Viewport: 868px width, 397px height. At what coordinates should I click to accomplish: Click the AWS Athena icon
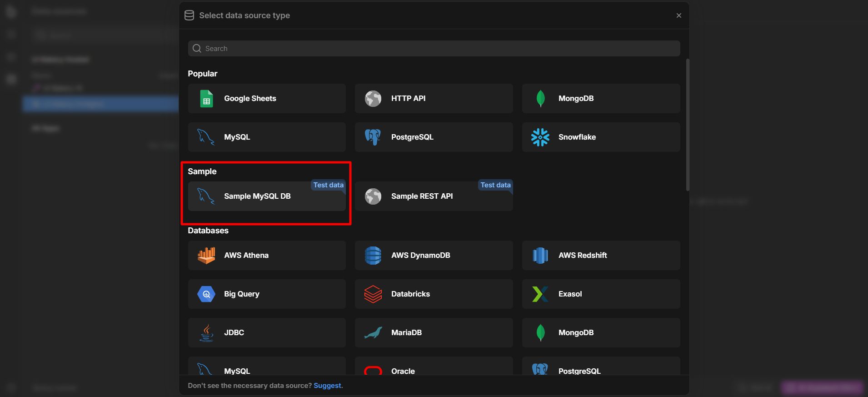(206, 256)
